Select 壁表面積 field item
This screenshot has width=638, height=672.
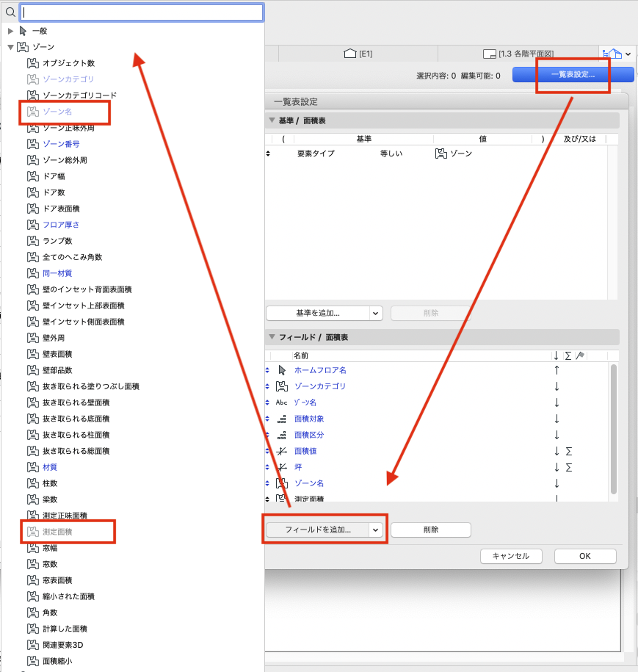click(x=57, y=354)
